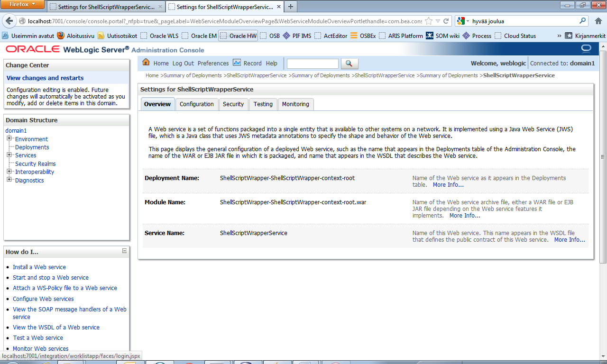Click the Record icon in console toolbar
The width and height of the screenshot is (607, 364).
236,63
